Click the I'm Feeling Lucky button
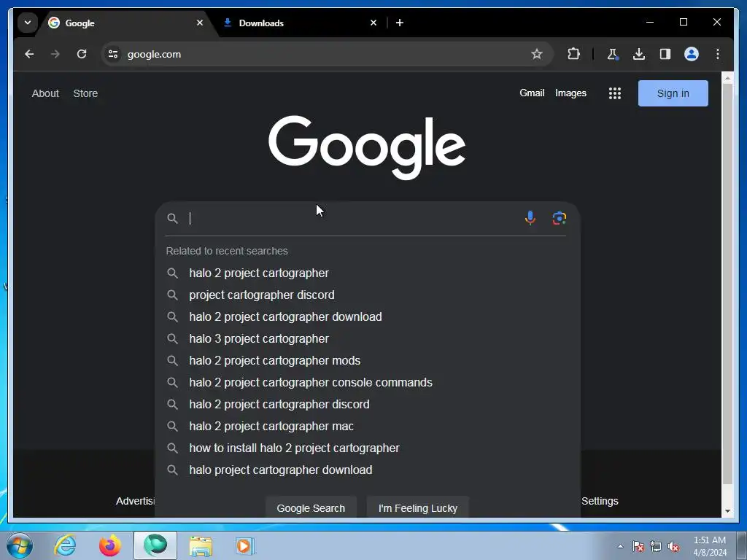This screenshot has width=747, height=560. [x=418, y=508]
